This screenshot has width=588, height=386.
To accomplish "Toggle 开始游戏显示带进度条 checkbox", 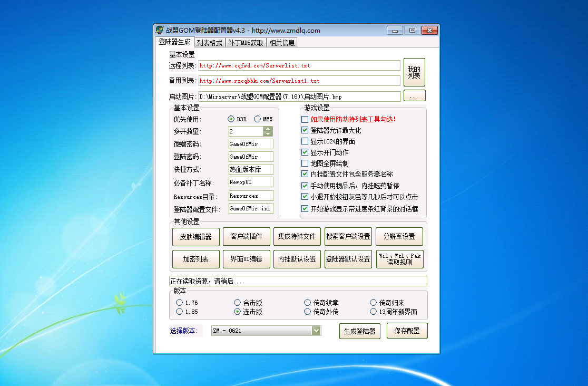I will 305,209.
